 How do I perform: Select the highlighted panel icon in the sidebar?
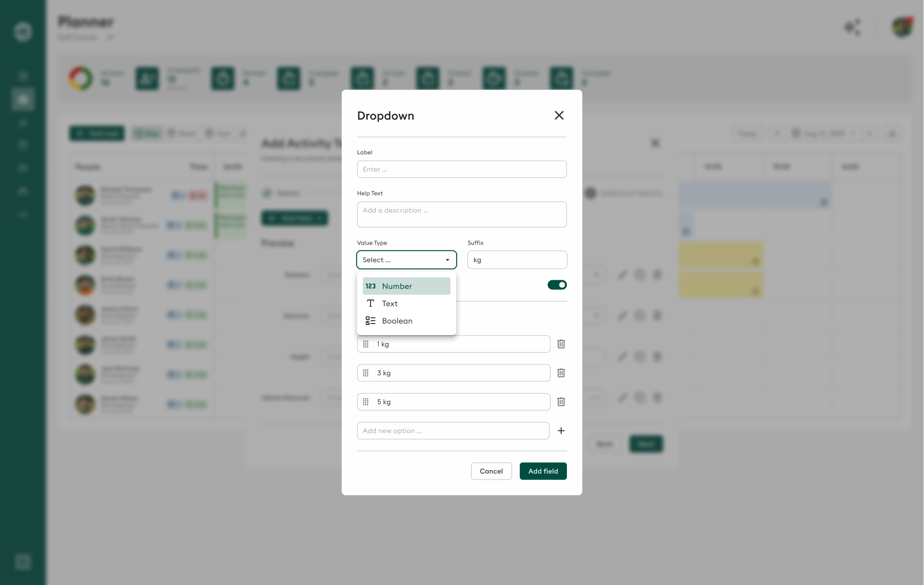(22, 99)
